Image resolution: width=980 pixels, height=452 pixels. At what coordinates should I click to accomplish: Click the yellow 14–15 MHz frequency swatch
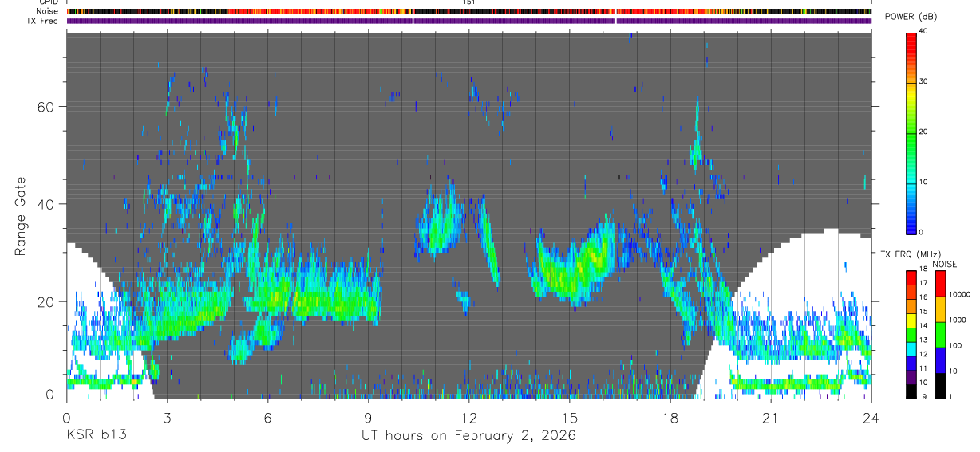[x=911, y=320]
